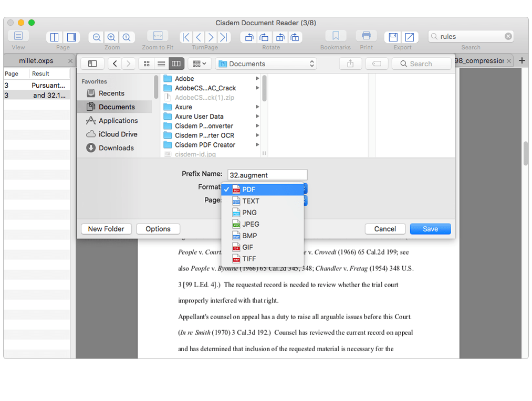Go to next page arrow
This screenshot has width=532, height=401.
click(211, 37)
